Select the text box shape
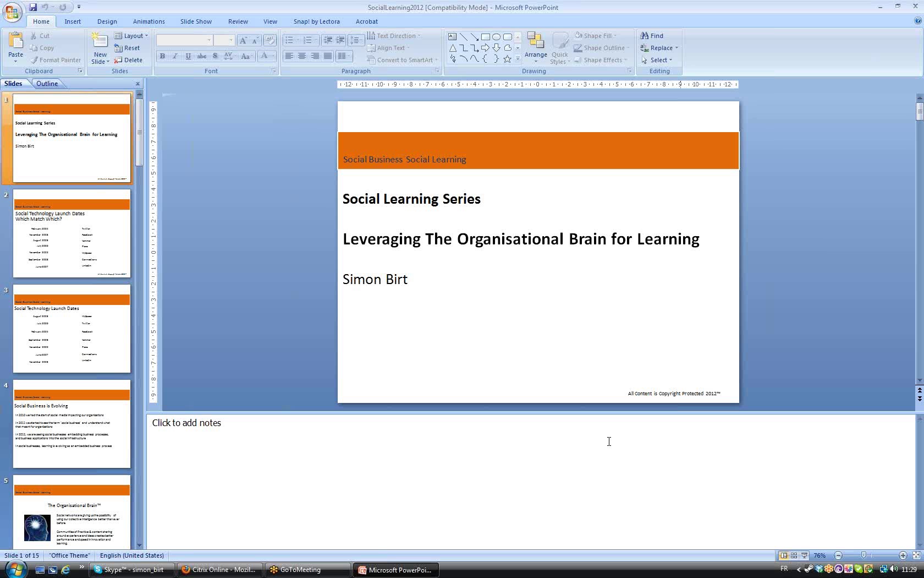This screenshot has height=578, width=924. (453, 37)
